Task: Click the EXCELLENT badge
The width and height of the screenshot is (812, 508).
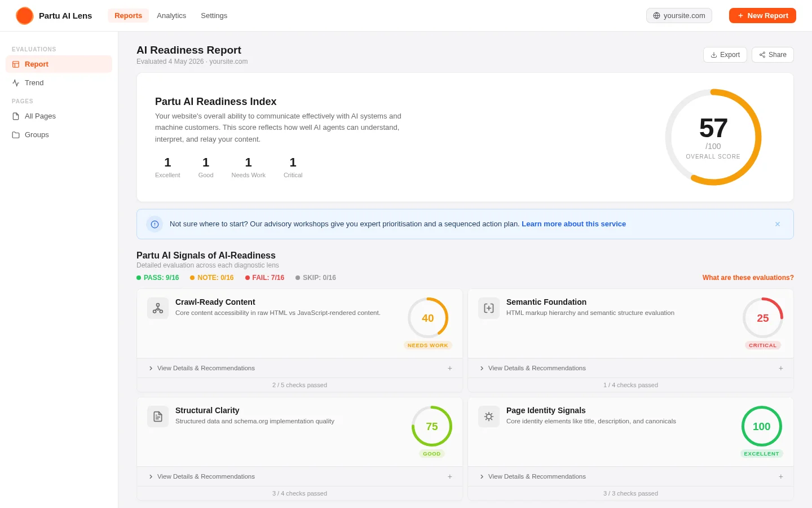Action: point(762,454)
